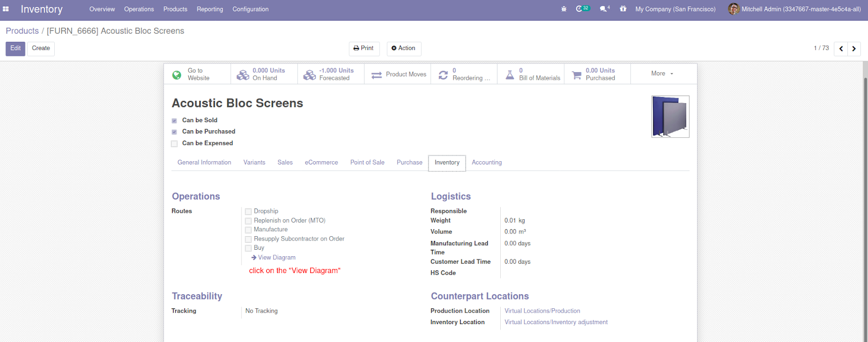This screenshot has width=868, height=342.
Task: Open the apps grid menu icon
Action: click(x=6, y=9)
